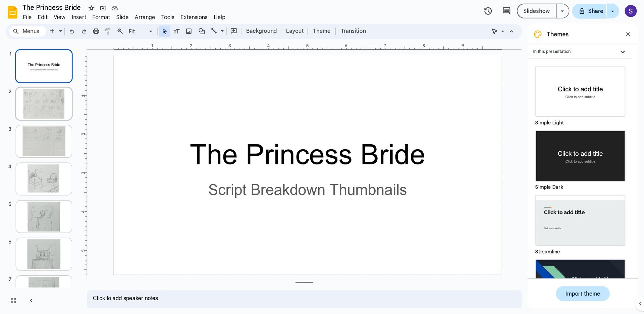Star The Princess Bride presentation
The width and height of the screenshot is (644, 314).
click(x=91, y=8)
